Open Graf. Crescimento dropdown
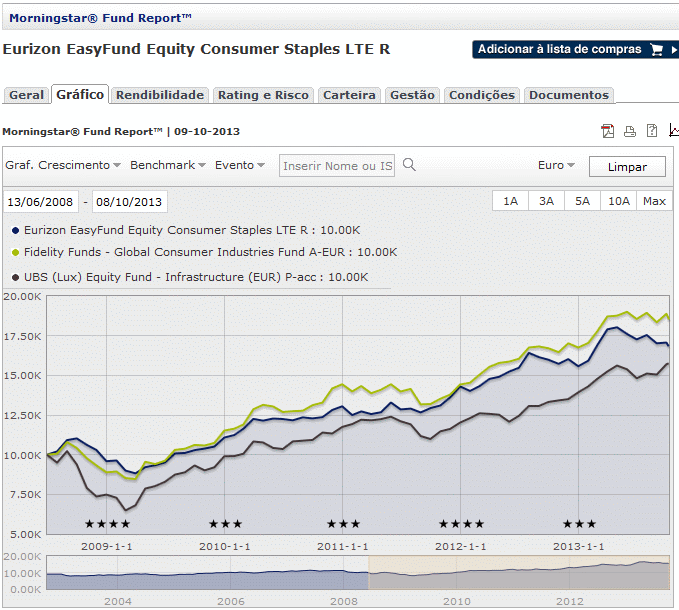 62,165
